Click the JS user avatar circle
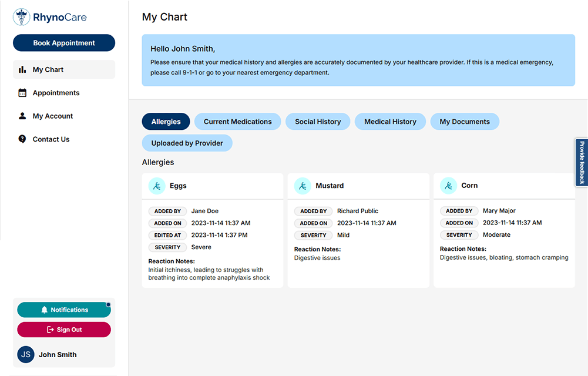This screenshot has height=376, width=588. [26, 354]
